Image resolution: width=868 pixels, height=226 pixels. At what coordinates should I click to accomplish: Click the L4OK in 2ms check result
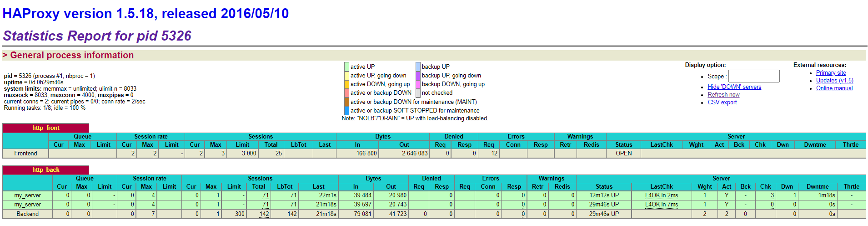click(661, 195)
